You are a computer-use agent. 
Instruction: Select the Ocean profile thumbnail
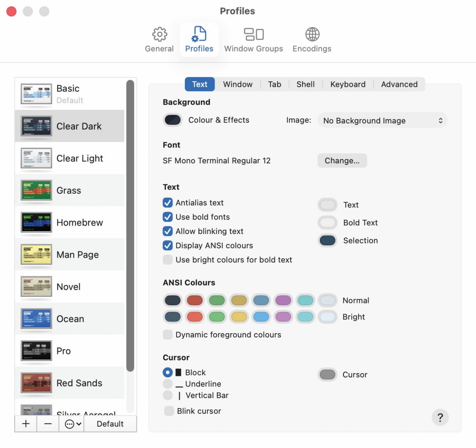pos(36,319)
